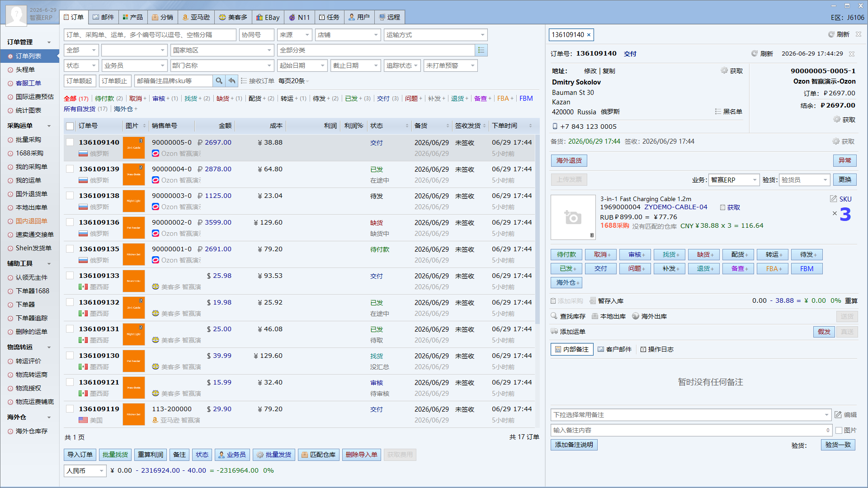The width and height of the screenshot is (868, 488).
Task: Click the 获取 gear icon in the address section
Action: click(x=724, y=70)
